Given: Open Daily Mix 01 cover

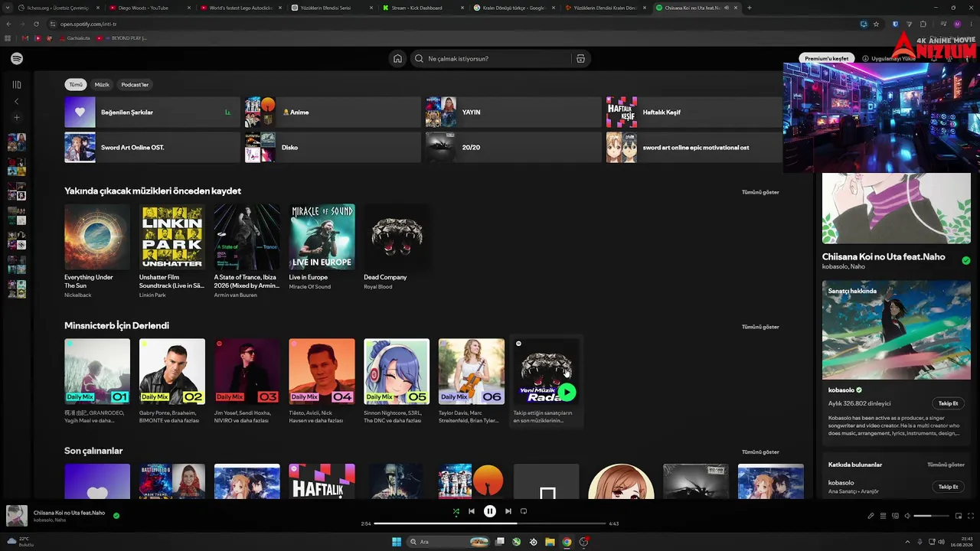Looking at the screenshot, I should pyautogui.click(x=97, y=372).
